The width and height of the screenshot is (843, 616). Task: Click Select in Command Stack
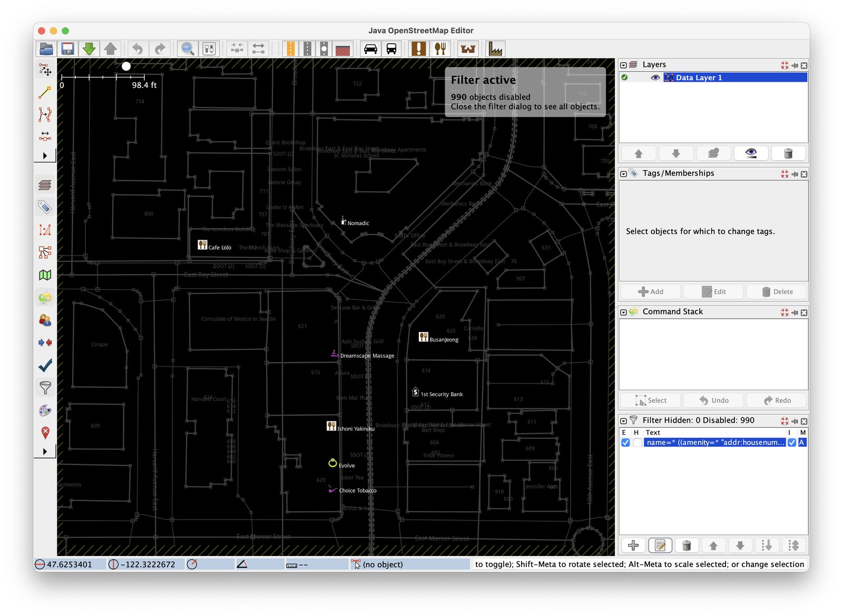(x=651, y=400)
